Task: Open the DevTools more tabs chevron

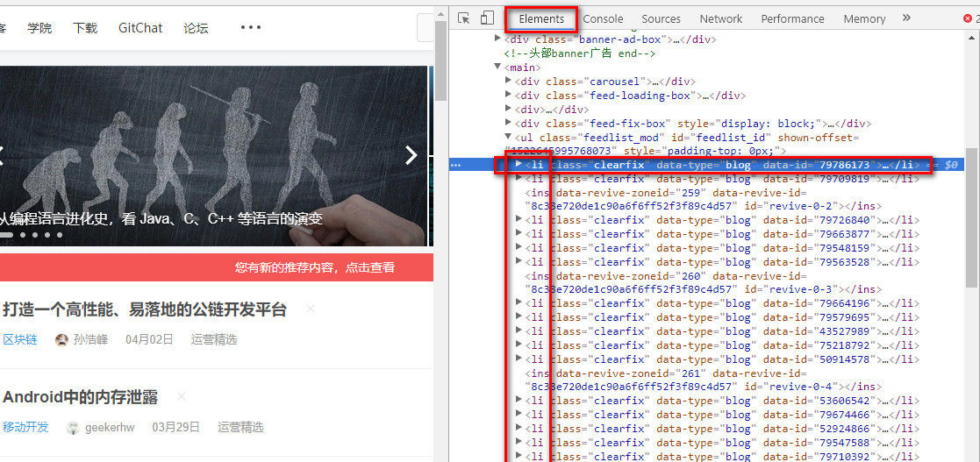Action: tap(906, 18)
